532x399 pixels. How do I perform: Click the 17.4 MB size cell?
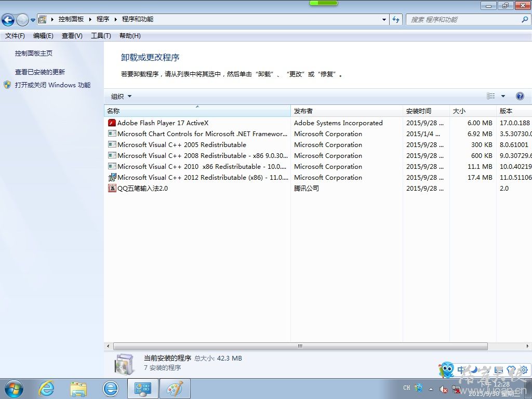(x=480, y=177)
